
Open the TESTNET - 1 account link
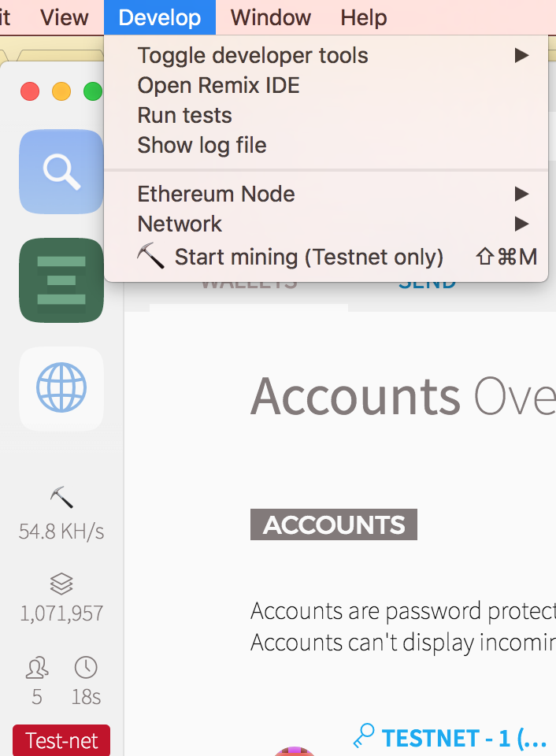(464, 738)
